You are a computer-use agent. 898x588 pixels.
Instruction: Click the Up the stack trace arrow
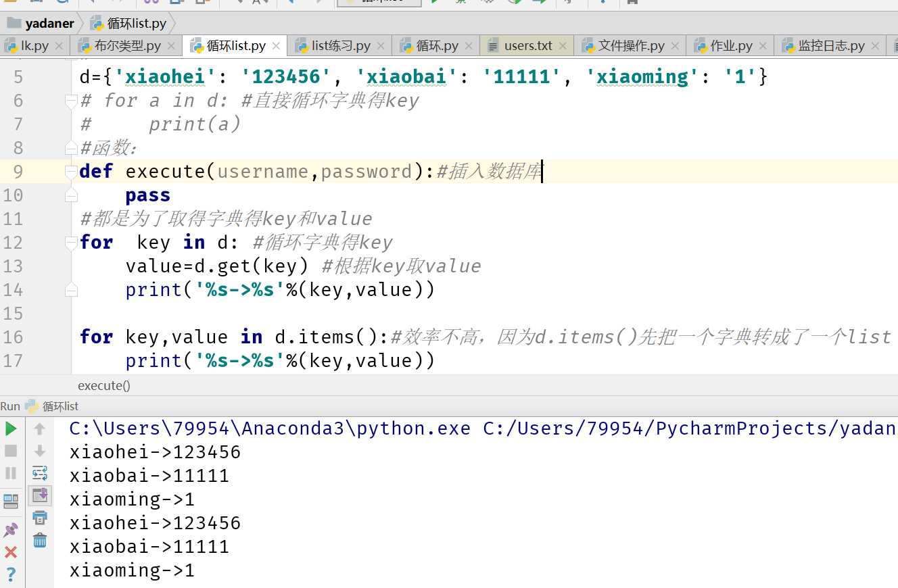tap(40, 429)
